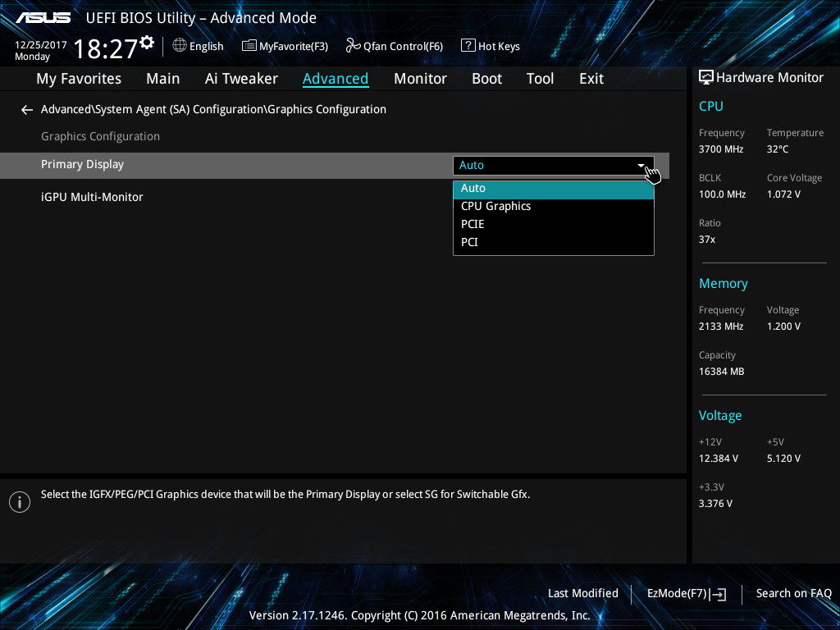Viewport: 840px width, 630px height.
Task: Open the clock settings gear icon
Action: point(147,42)
